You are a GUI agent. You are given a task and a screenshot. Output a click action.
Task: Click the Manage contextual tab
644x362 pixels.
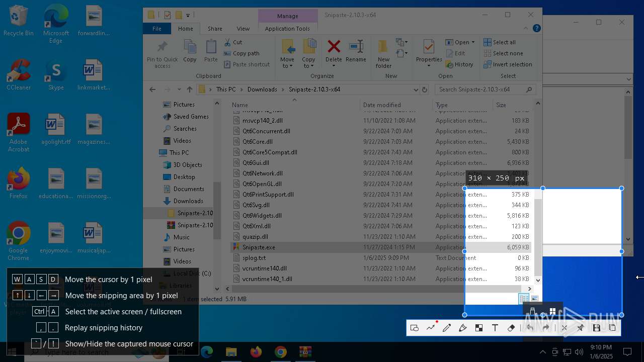click(x=288, y=16)
